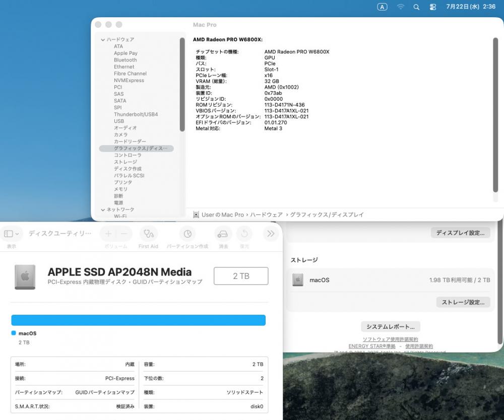Select カメラ in the sidebar
Image resolution: width=504 pixels, height=420 pixels.
pyautogui.click(x=120, y=134)
